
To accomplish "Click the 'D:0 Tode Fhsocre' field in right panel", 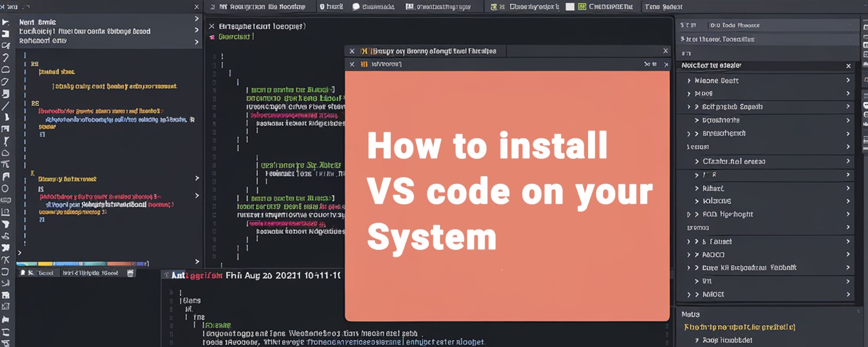I will click(x=783, y=25).
